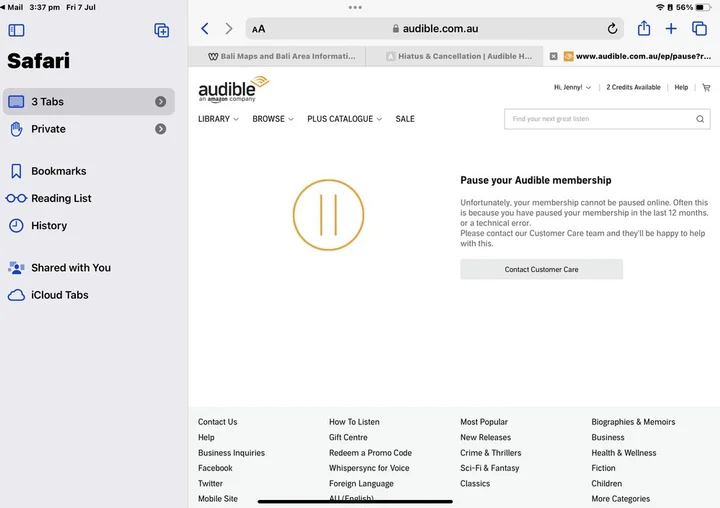Open the 'Hi, Jenny!' account menu
Viewport: 720px width, 508px height.
pos(572,88)
